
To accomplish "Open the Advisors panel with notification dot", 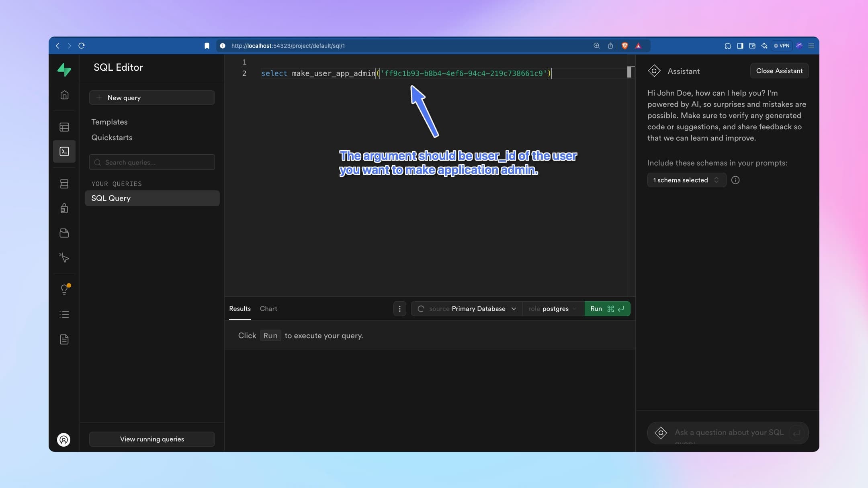I will 65,289.
